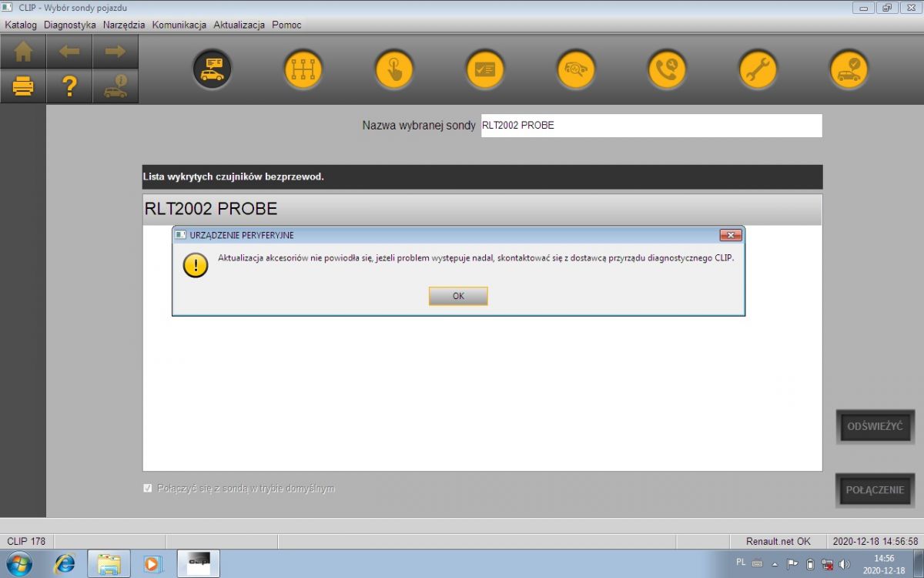Viewport: 924px width, 578px height.
Task: Click the ODŚWIEŻYĆ button
Action: (875, 426)
